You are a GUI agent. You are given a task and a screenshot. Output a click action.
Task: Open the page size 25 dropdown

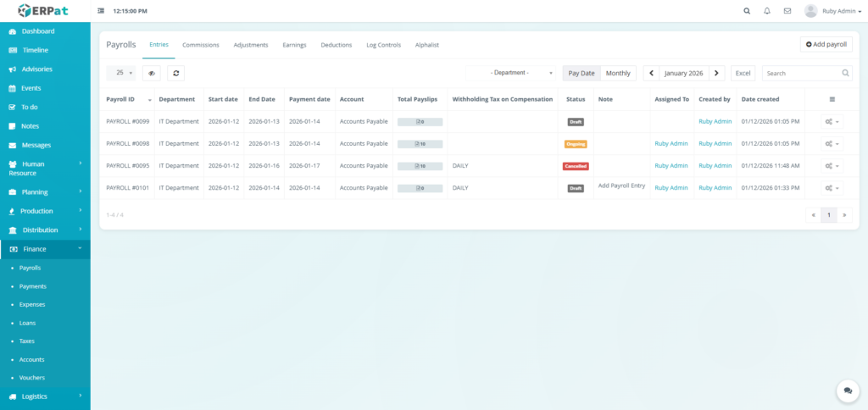point(125,74)
